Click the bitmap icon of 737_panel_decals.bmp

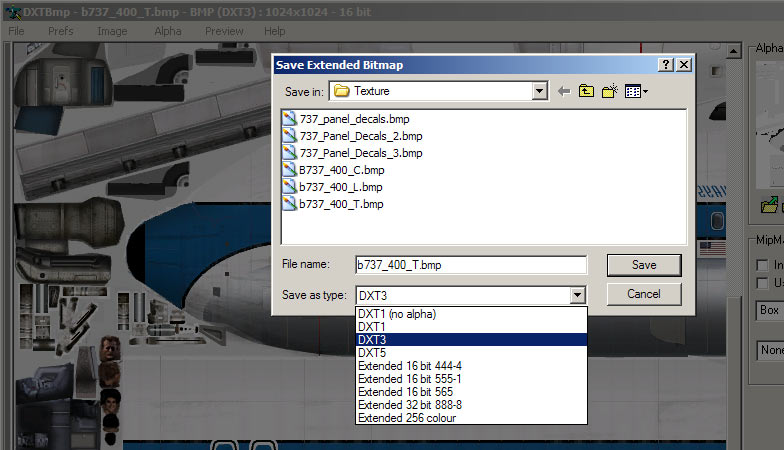pyautogui.click(x=289, y=118)
